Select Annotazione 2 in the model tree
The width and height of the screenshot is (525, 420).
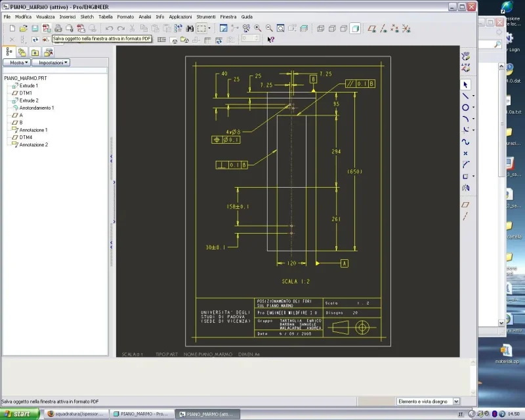pos(30,144)
